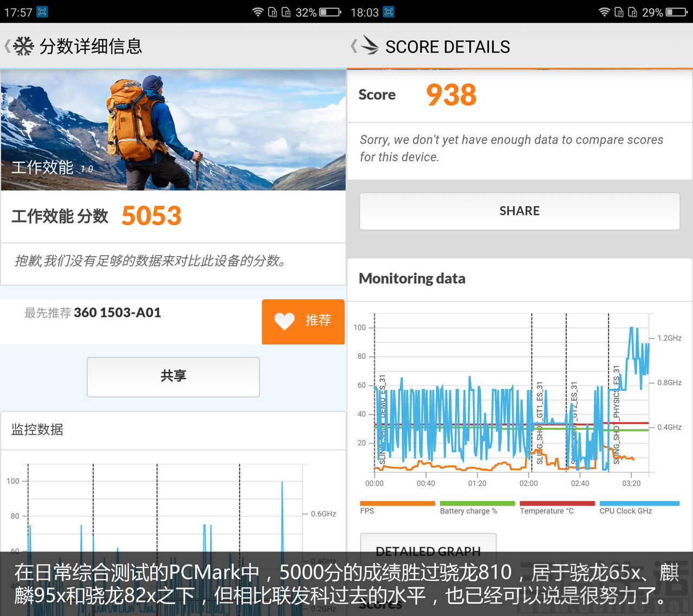The height and width of the screenshot is (616, 693).
Task: Tap the orange 938 score value
Action: (451, 95)
